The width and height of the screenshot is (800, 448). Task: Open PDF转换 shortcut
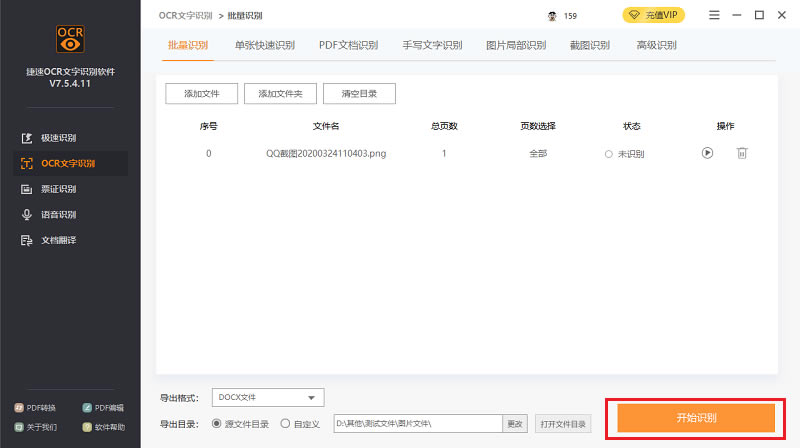click(x=35, y=408)
